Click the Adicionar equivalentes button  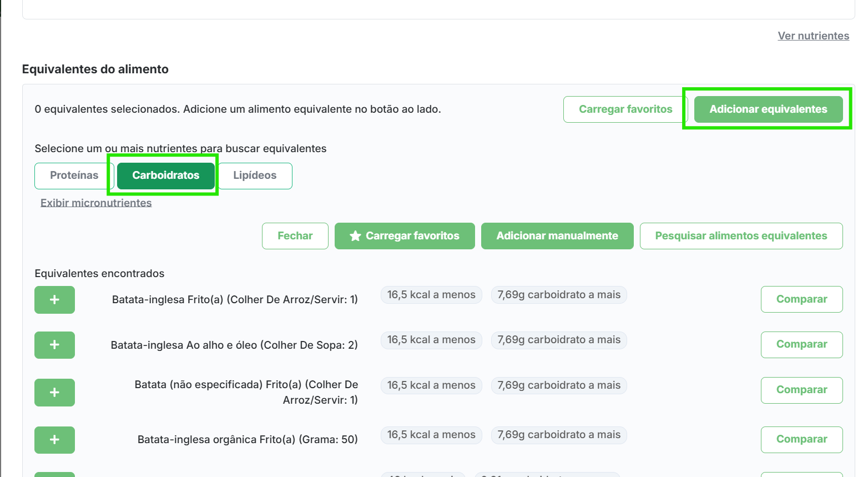click(x=768, y=109)
